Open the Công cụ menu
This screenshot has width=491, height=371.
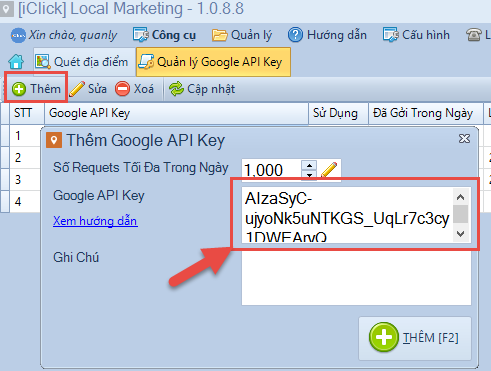click(164, 35)
